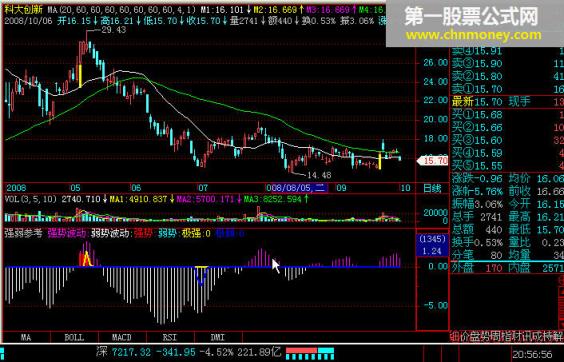Click the 买⑤15.55 bid row

tap(507, 166)
